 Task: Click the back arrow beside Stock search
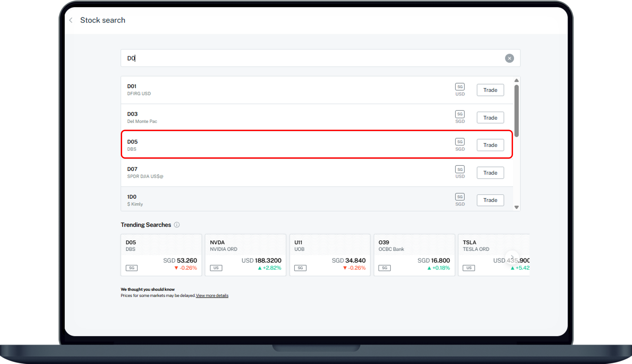(71, 20)
